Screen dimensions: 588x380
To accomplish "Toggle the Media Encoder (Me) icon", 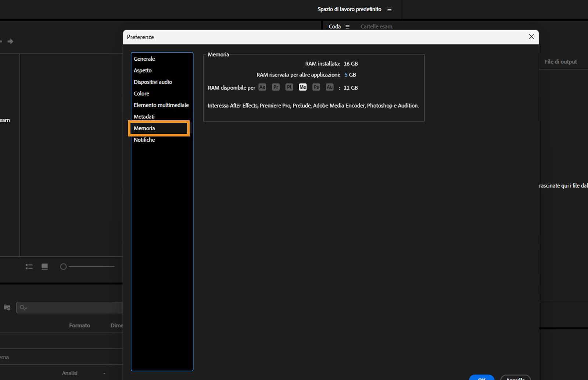I will pyautogui.click(x=302, y=87).
